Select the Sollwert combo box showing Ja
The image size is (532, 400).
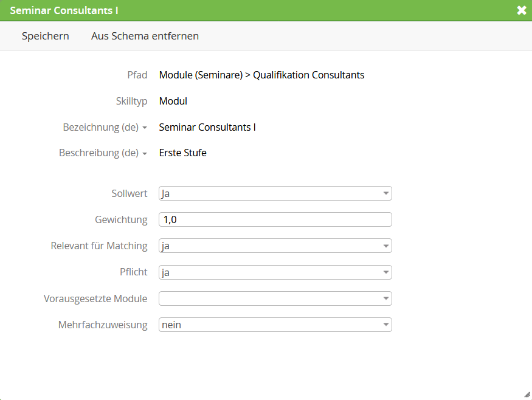pyautogui.click(x=275, y=193)
